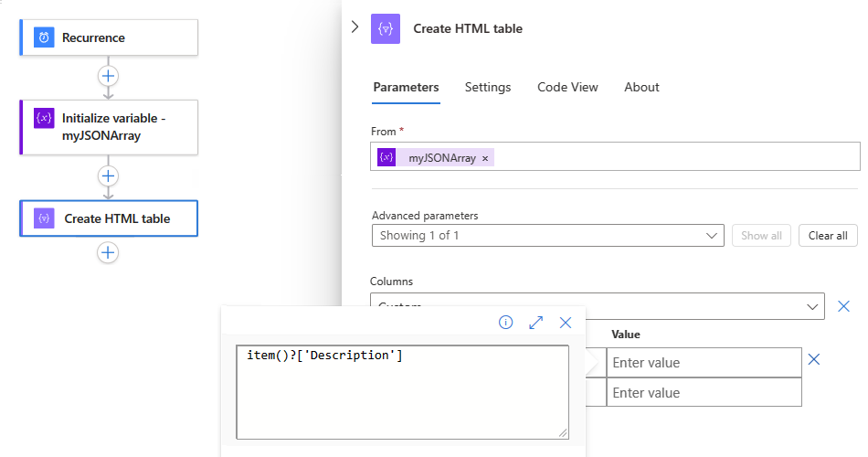
Task: Close the expression editor popup
Action: (566, 323)
